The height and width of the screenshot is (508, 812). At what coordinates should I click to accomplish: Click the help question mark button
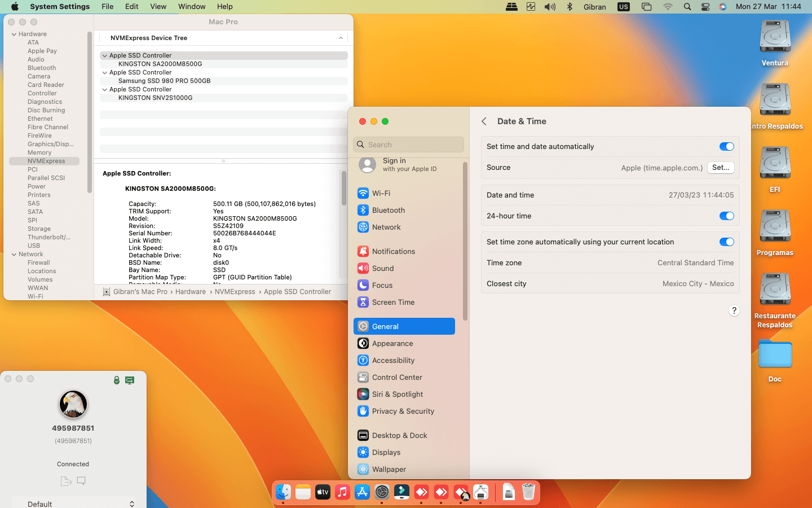point(734,310)
